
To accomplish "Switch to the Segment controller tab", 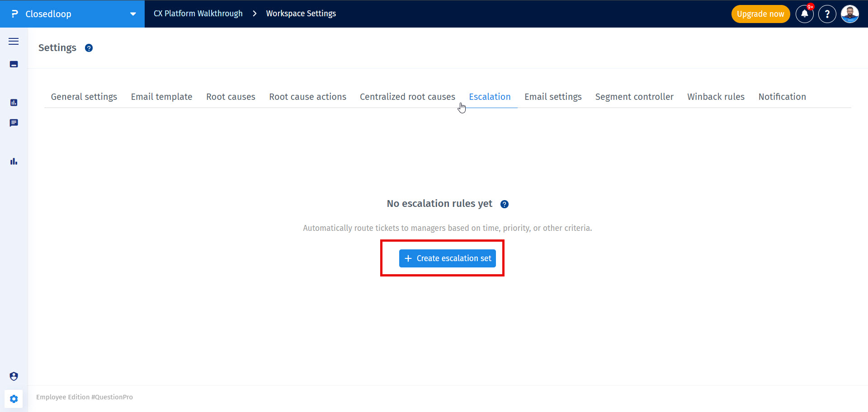I will tap(634, 97).
